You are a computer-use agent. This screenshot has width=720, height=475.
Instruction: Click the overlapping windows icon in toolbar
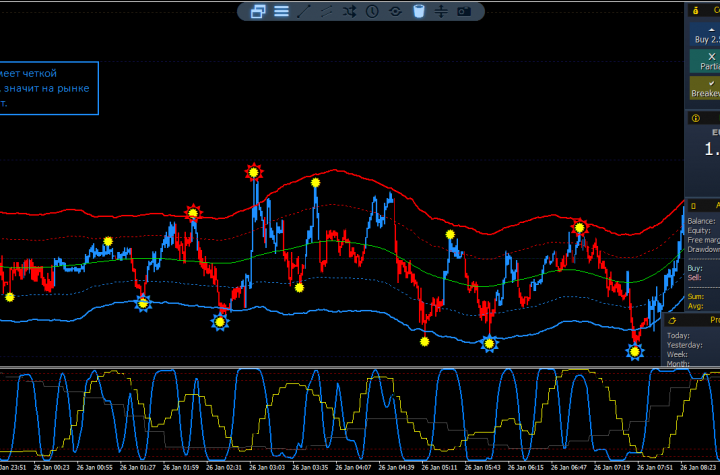258,12
